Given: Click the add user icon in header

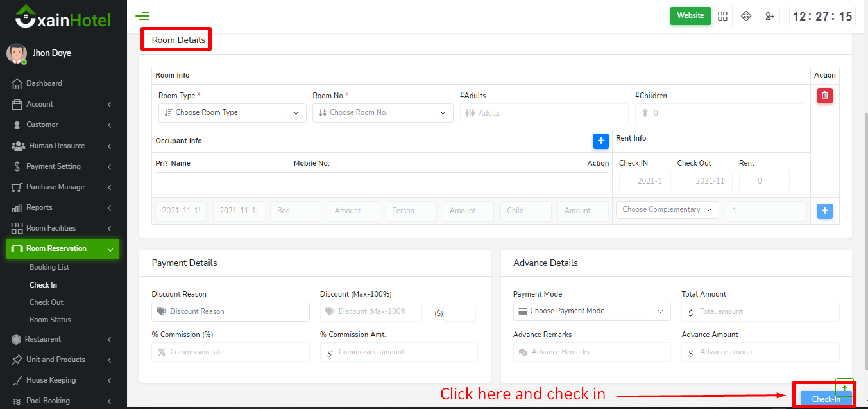Looking at the screenshot, I should pos(769,16).
